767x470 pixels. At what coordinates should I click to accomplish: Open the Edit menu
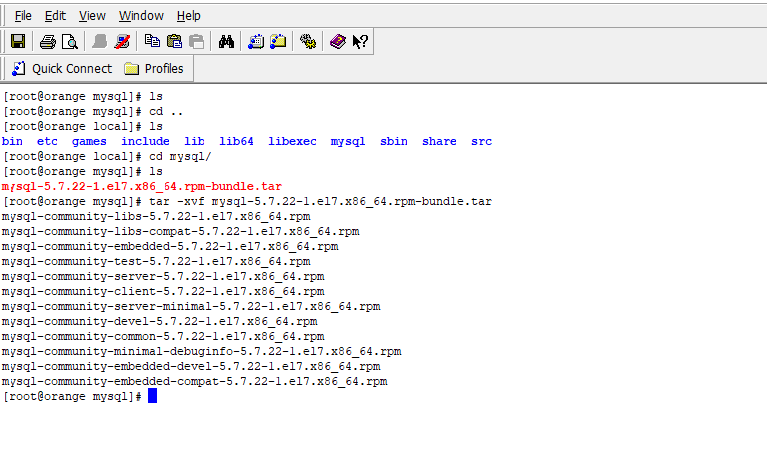click(x=55, y=16)
